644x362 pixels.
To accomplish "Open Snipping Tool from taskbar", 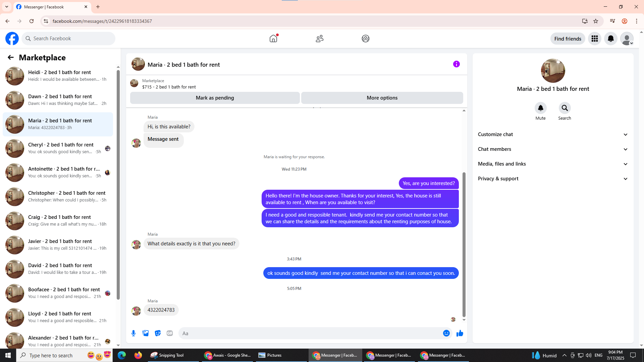I will 173,355.
